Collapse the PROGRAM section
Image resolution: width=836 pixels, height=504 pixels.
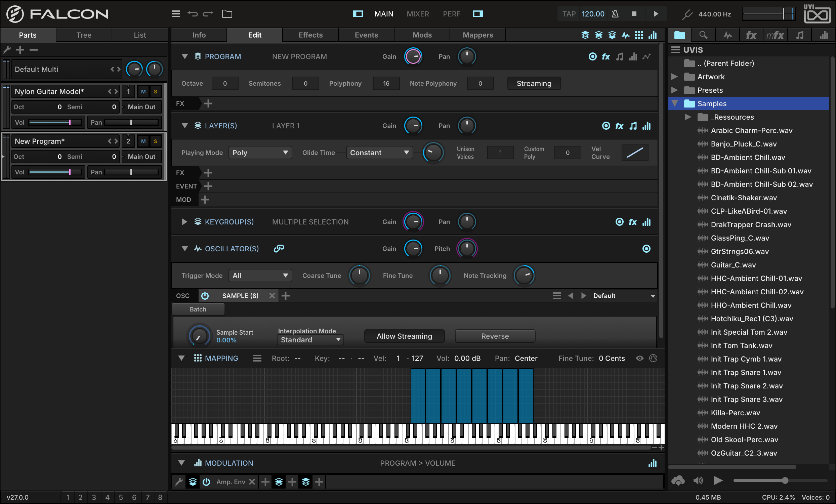point(184,56)
